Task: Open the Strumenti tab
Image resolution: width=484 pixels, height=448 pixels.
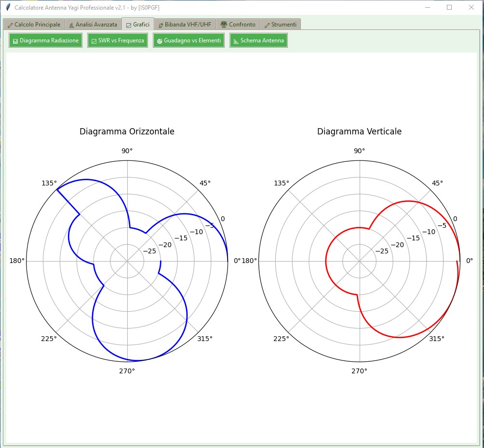Action: click(x=280, y=25)
